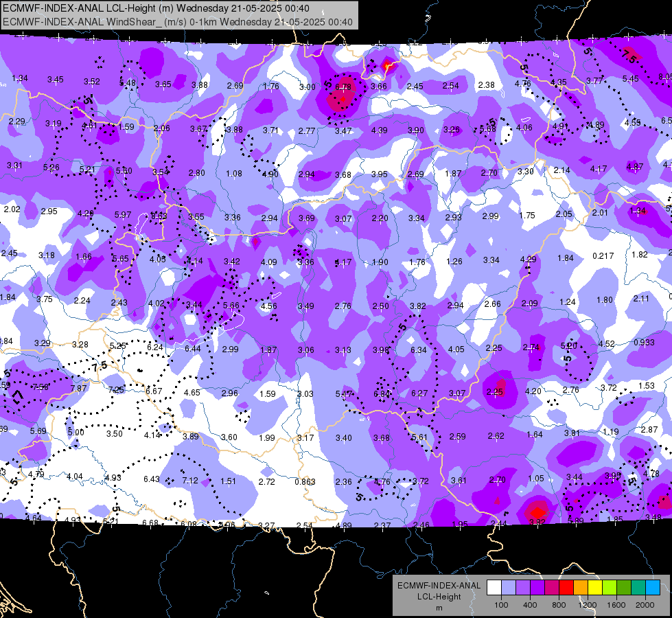
Task: Click the orange legend swatch
Action: [x=581, y=588]
